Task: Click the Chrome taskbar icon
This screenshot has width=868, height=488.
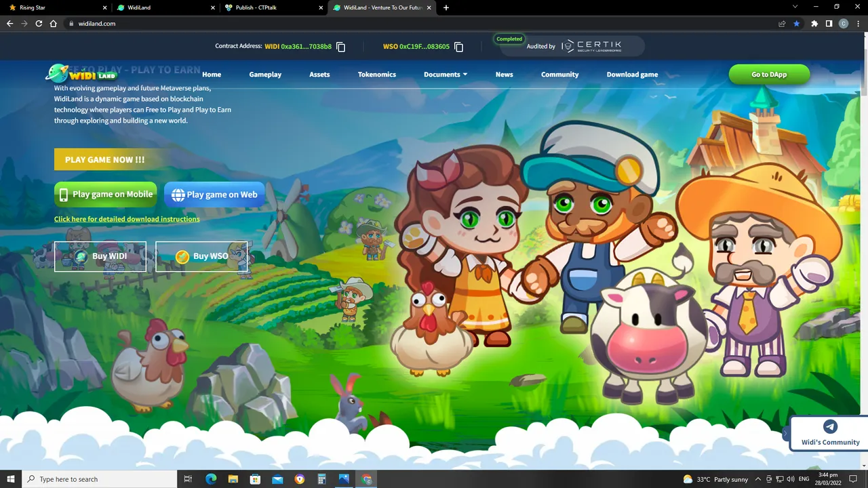Action: pos(367,479)
